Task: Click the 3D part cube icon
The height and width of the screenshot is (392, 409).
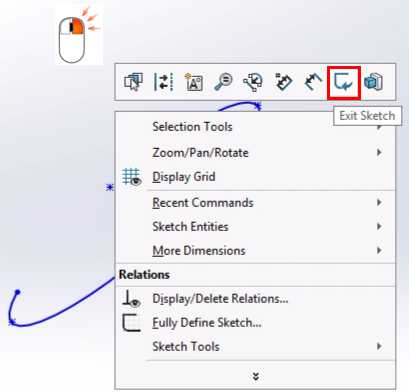Action: 373,82
